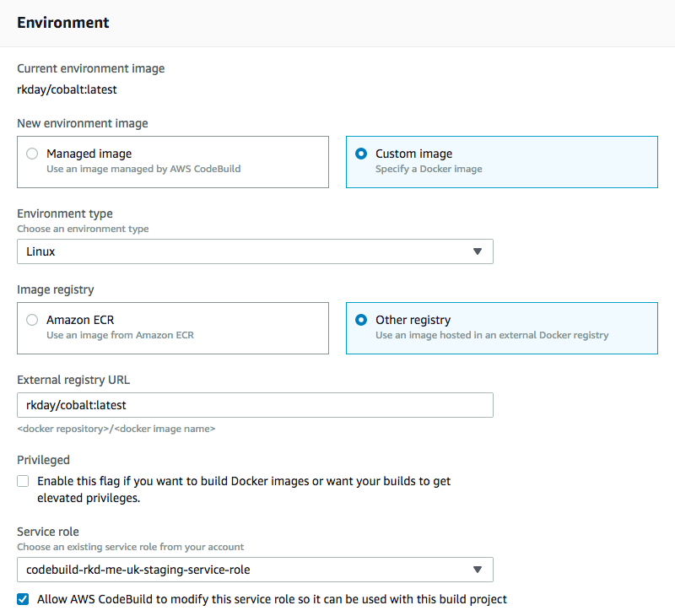Open the Environment type dropdown showing Linux
Viewport: 675px width, 616px height.
255,251
